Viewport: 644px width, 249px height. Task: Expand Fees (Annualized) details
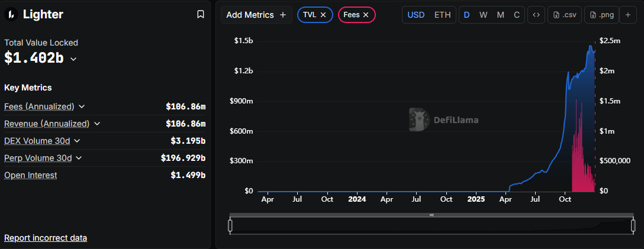pyautogui.click(x=82, y=106)
